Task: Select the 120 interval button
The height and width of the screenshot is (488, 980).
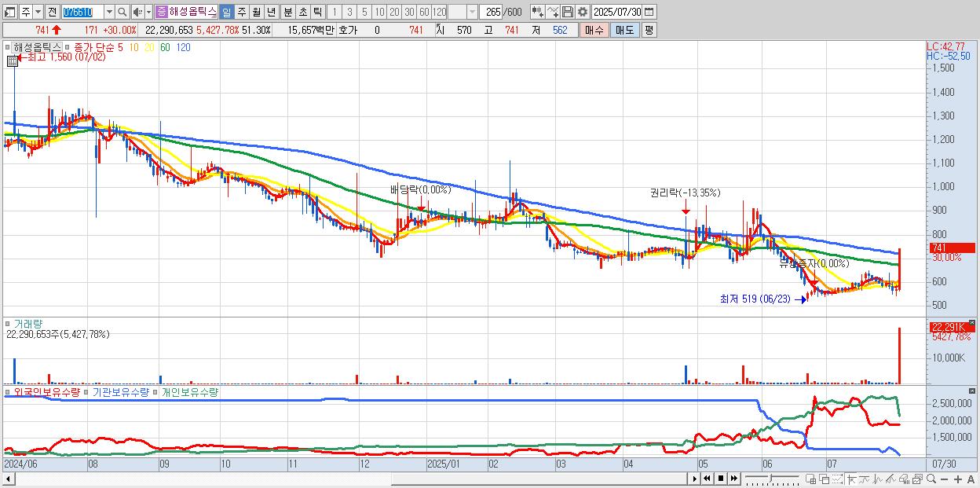Action: coord(439,12)
